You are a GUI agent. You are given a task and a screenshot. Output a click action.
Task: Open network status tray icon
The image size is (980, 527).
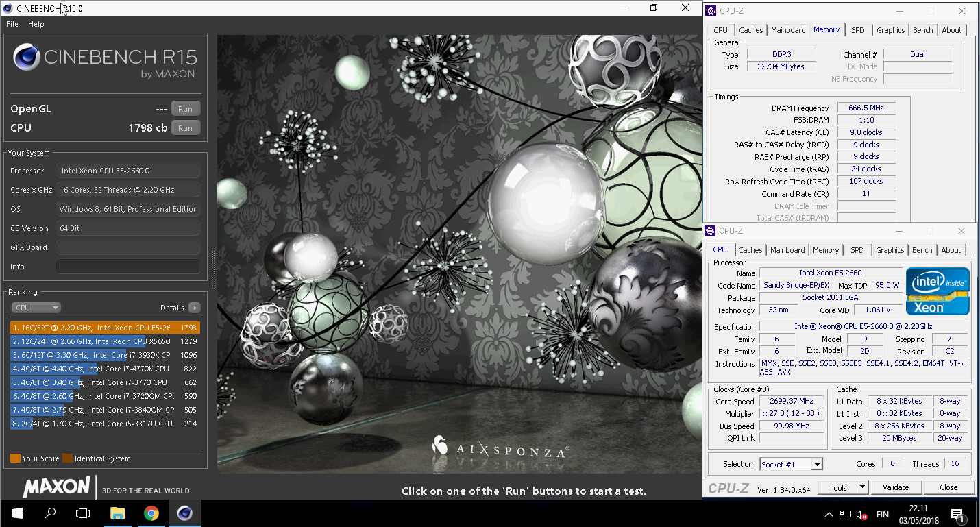point(846,514)
